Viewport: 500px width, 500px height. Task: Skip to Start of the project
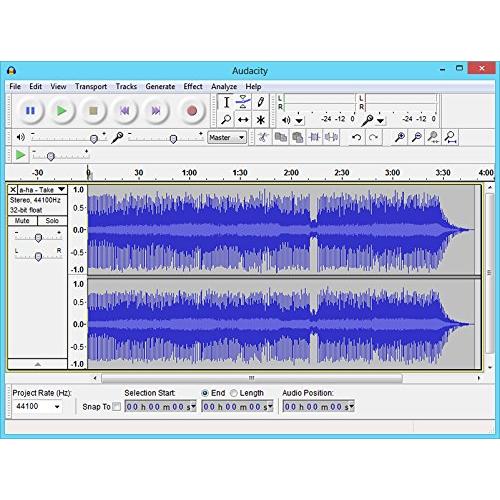click(x=125, y=111)
